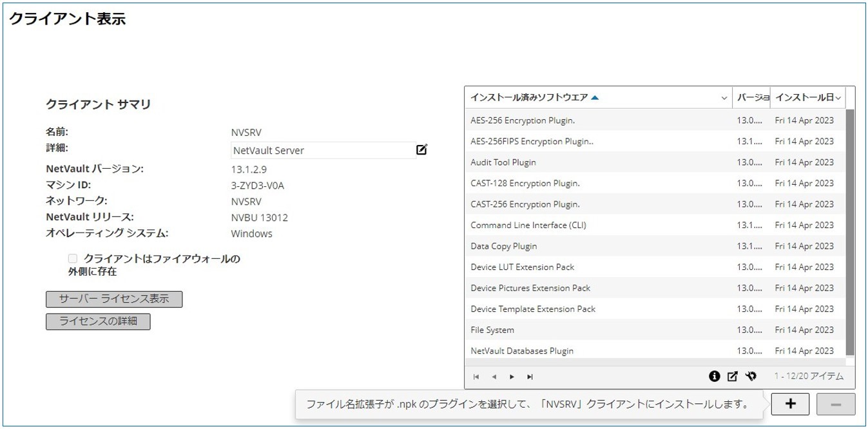
Task: Click NetVault release value NVBU 13012
Action: click(x=260, y=218)
